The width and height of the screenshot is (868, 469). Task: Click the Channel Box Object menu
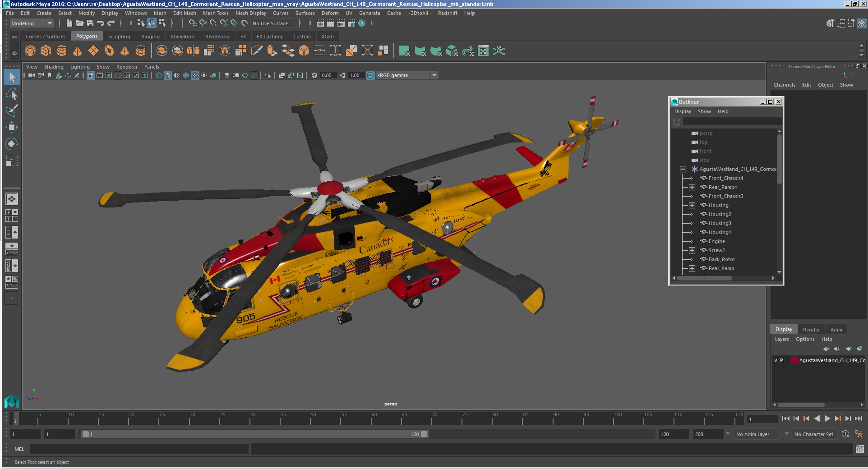click(825, 85)
